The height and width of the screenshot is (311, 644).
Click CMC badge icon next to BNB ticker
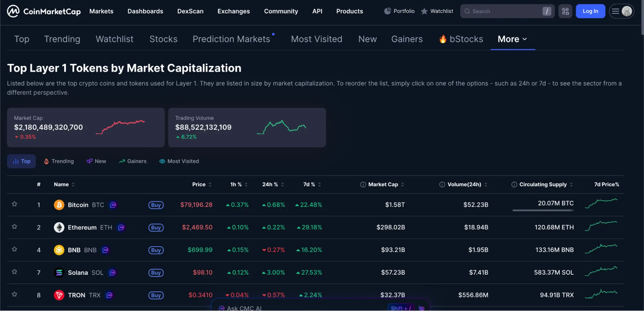(x=105, y=250)
